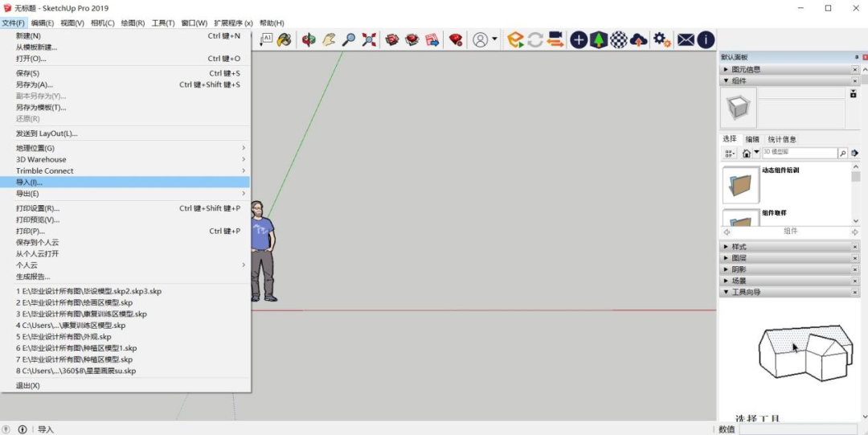
Task: Switch to the 选择 tab
Action: coord(730,138)
